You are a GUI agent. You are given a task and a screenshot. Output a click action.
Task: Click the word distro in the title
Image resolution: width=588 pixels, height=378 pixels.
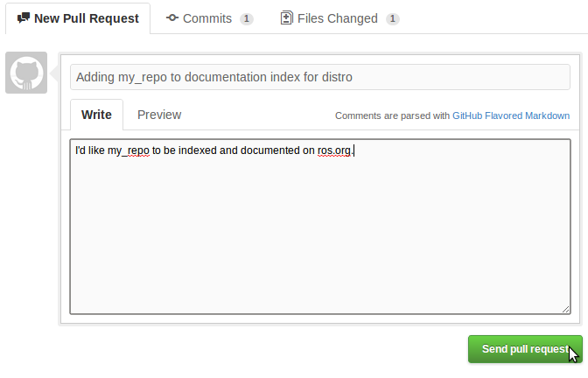(336, 77)
